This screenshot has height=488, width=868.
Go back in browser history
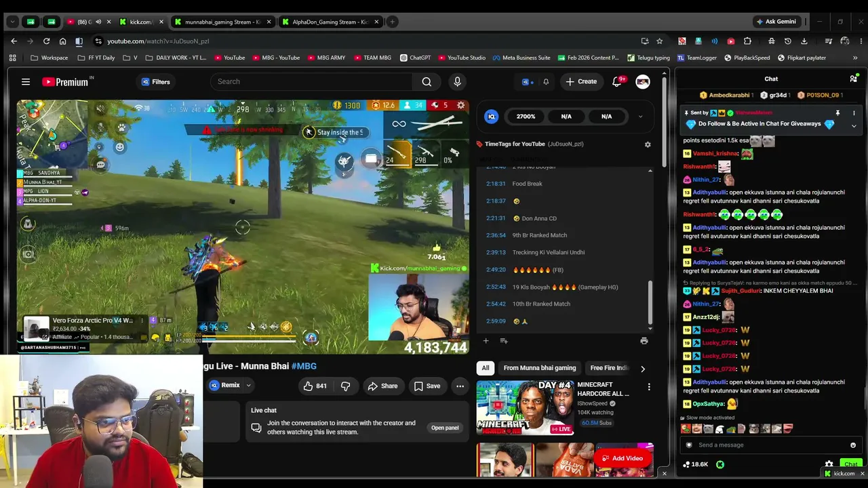pos(14,41)
